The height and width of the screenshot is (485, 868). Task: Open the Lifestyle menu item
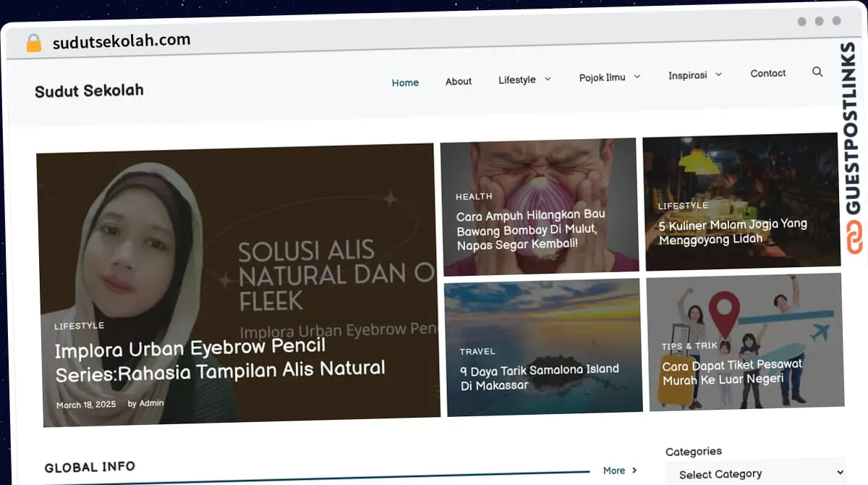coord(517,80)
